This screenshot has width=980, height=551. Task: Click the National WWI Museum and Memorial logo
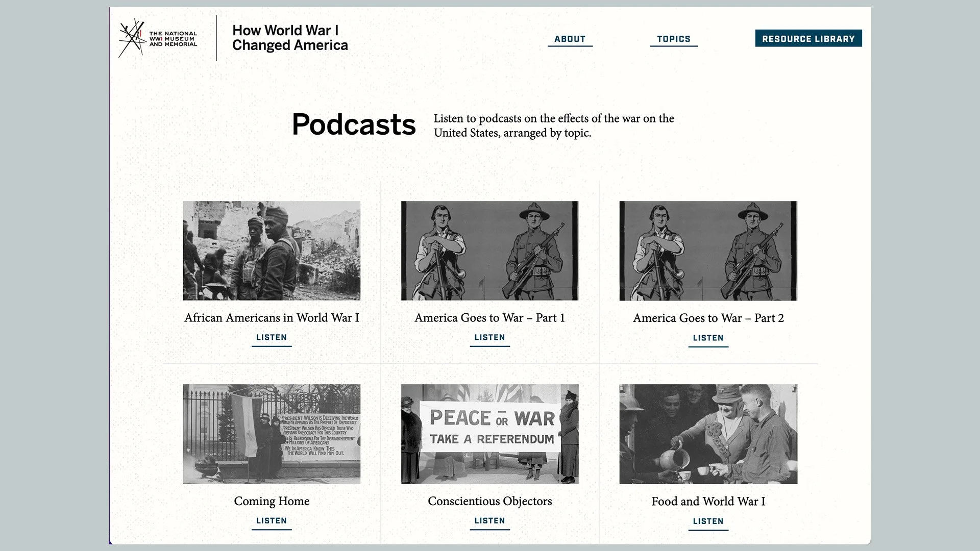(x=158, y=38)
